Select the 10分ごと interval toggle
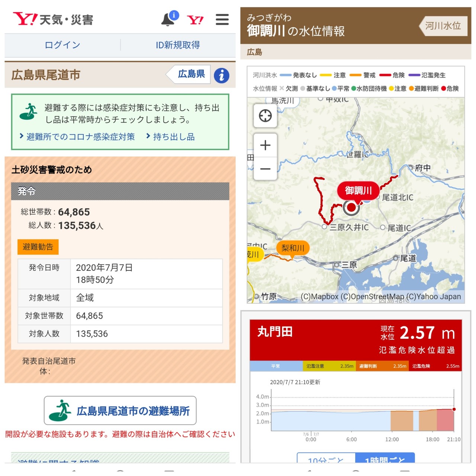 (326, 459)
